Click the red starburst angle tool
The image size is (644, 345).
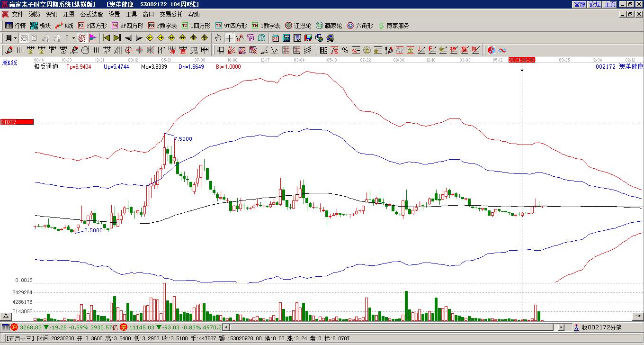coord(139,50)
